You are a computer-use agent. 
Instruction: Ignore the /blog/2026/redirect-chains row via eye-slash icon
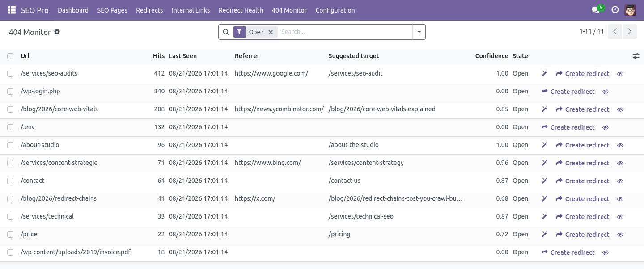click(620, 199)
